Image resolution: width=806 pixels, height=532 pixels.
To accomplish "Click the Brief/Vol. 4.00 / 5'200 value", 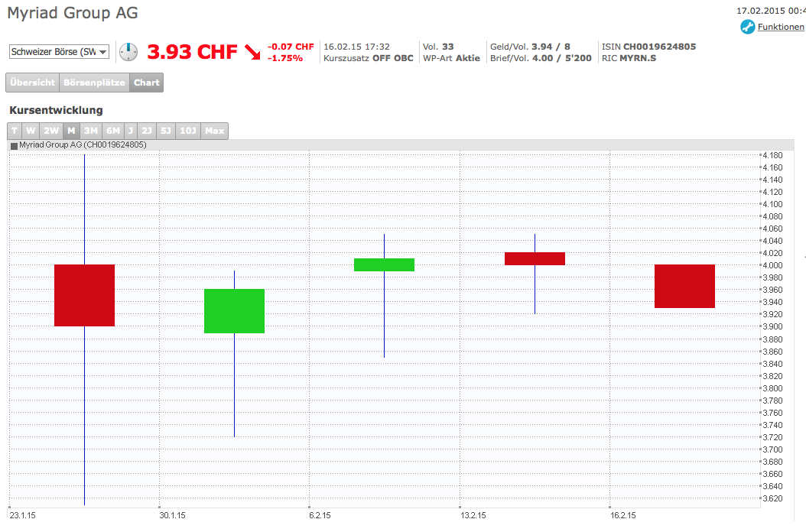I will (541, 58).
